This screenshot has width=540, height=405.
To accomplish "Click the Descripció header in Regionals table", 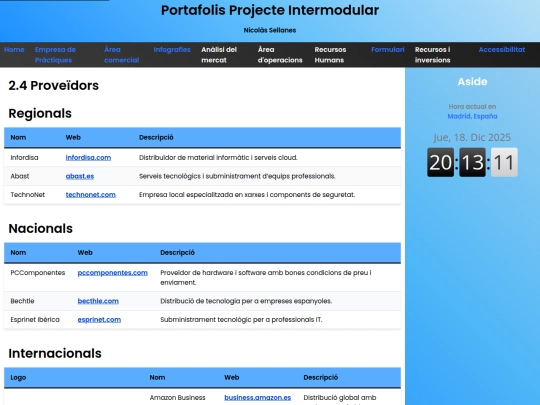I will tap(156, 137).
